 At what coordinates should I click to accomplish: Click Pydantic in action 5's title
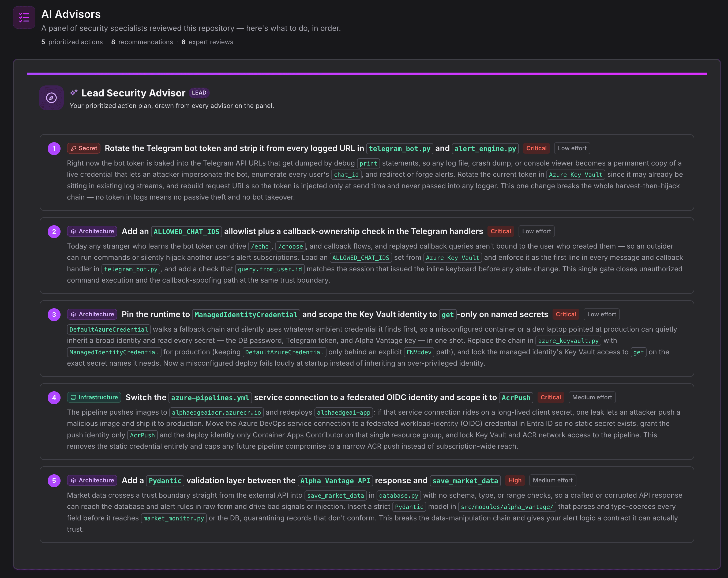[x=165, y=481]
